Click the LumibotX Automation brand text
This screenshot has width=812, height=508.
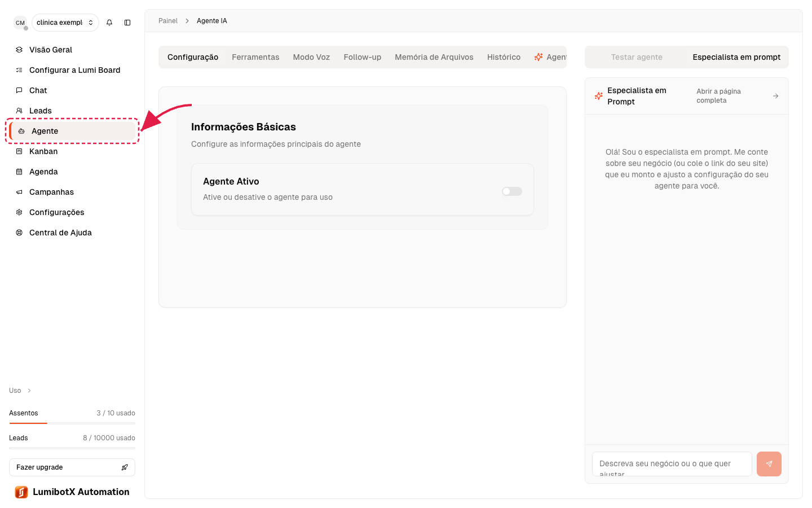pyautogui.click(x=81, y=492)
